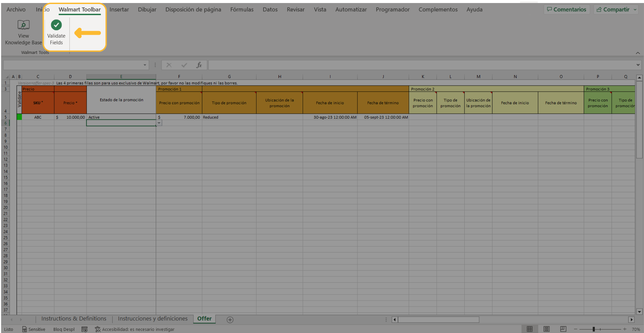The height and width of the screenshot is (333, 644).
Task: Select the promo price cell 7.000,00
Action: [x=179, y=117]
